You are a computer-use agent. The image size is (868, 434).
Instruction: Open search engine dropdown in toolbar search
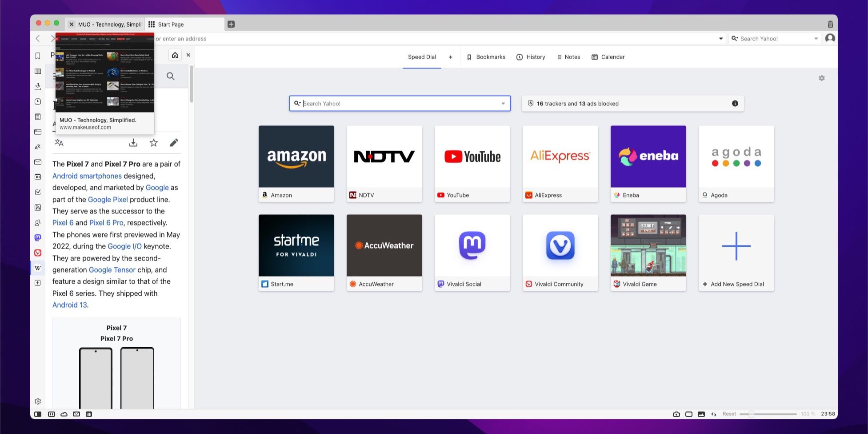(735, 39)
